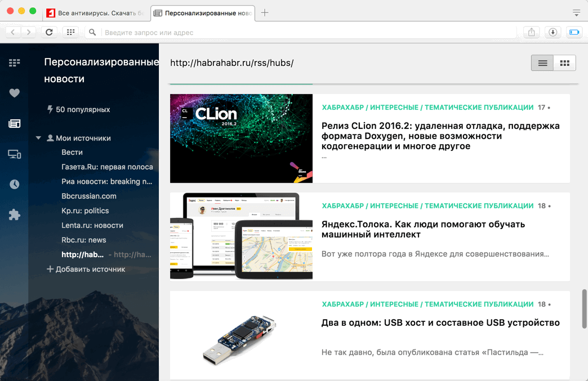Collapse the Мои источники tree

(x=38, y=138)
